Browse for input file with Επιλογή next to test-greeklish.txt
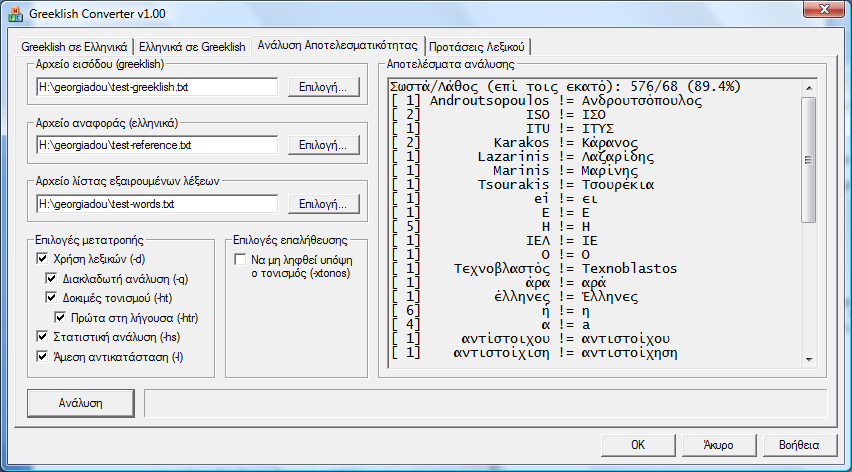This screenshot has width=852, height=472. (323, 87)
